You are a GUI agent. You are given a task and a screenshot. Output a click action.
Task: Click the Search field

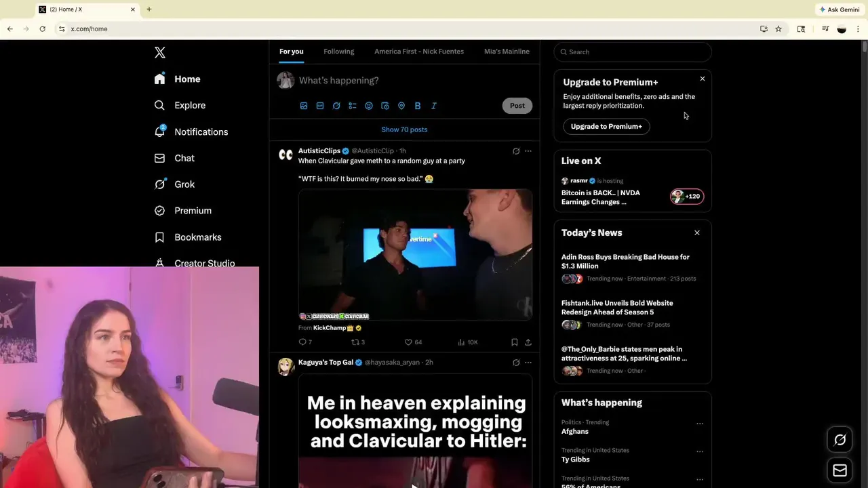pyautogui.click(x=633, y=52)
